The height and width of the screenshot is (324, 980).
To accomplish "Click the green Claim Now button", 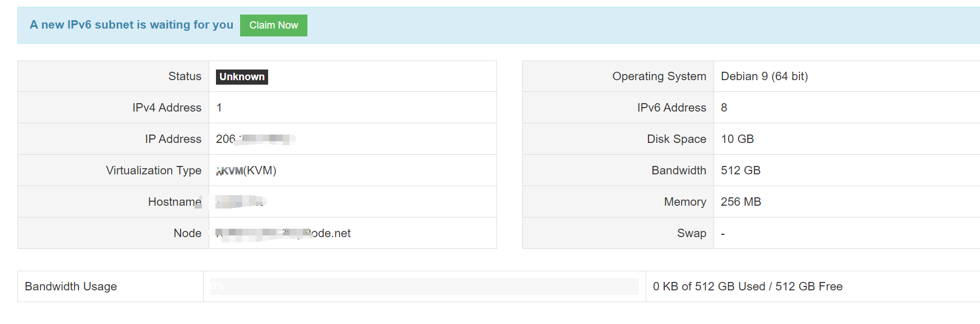I will pyautogui.click(x=273, y=25).
